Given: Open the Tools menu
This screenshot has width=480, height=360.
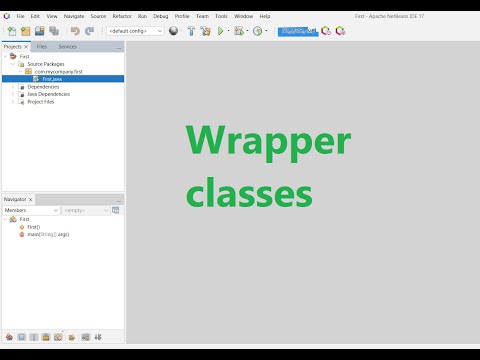Looking at the screenshot, I should [221, 16].
